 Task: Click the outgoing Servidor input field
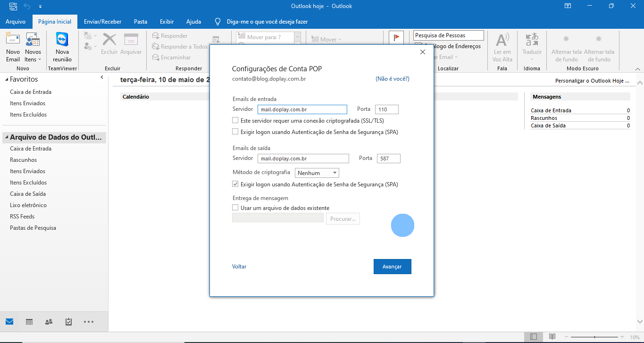(x=303, y=159)
